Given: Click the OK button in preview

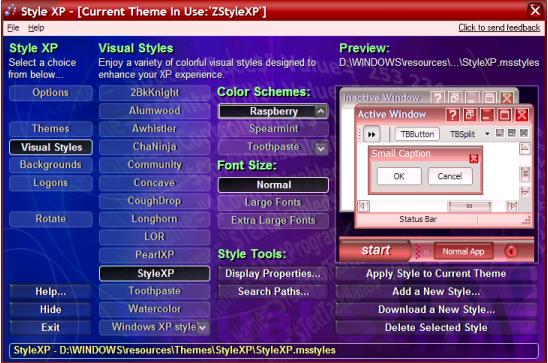Looking at the screenshot, I should (x=399, y=176).
